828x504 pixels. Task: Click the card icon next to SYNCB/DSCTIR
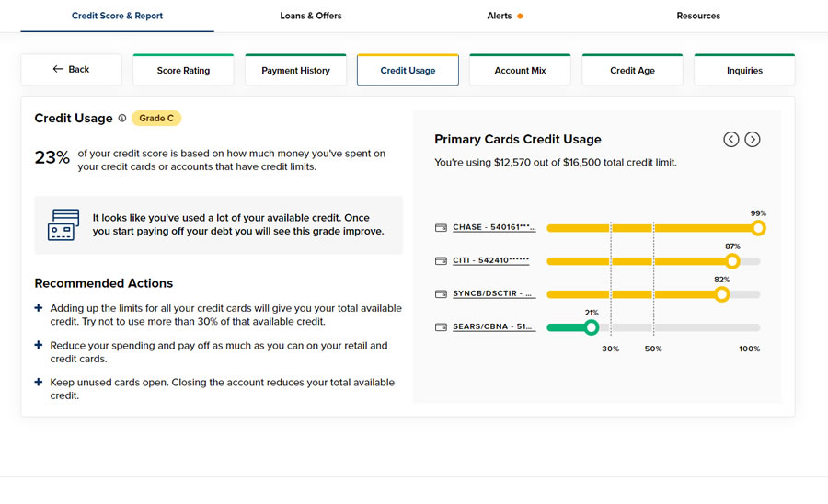pos(442,294)
